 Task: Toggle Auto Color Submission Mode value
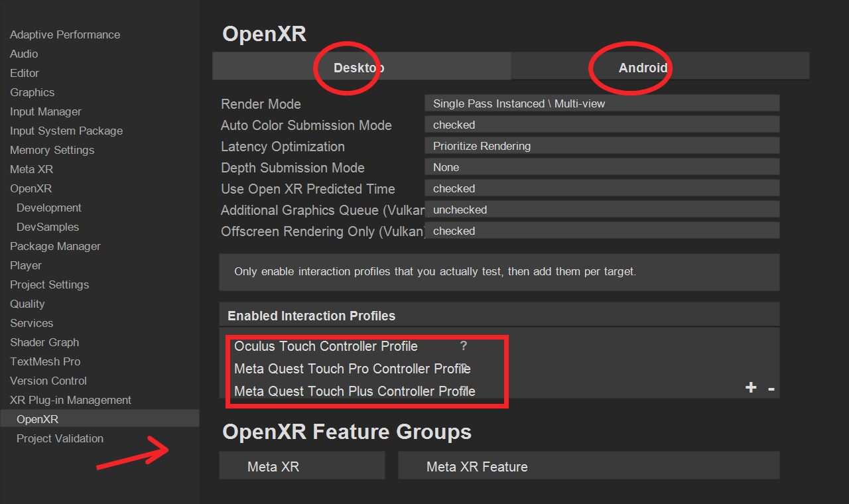(x=602, y=125)
